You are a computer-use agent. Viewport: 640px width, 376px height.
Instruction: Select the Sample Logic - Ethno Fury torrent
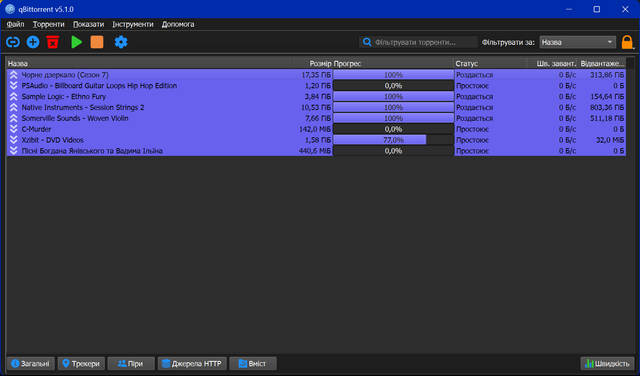click(x=64, y=97)
